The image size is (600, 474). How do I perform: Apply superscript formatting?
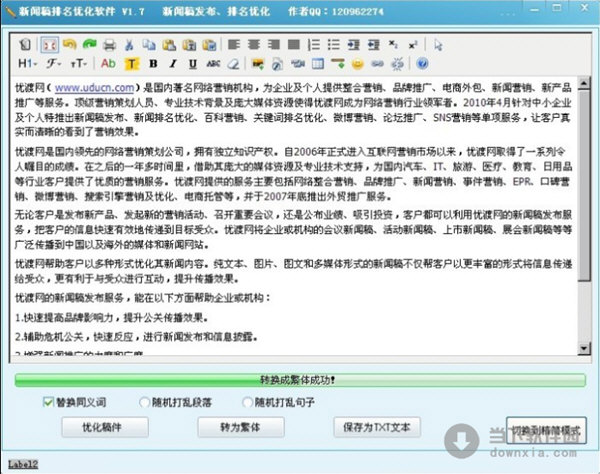tap(412, 45)
